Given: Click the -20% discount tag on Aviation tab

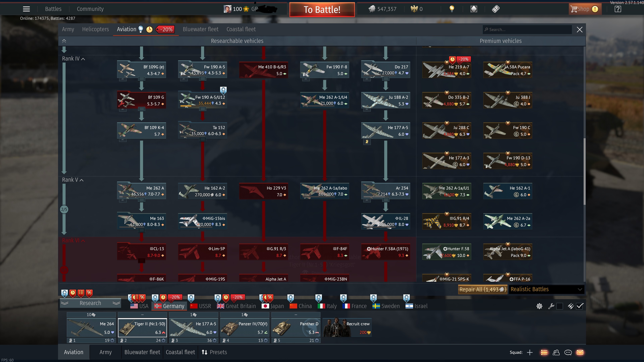Looking at the screenshot, I should pos(165,29).
